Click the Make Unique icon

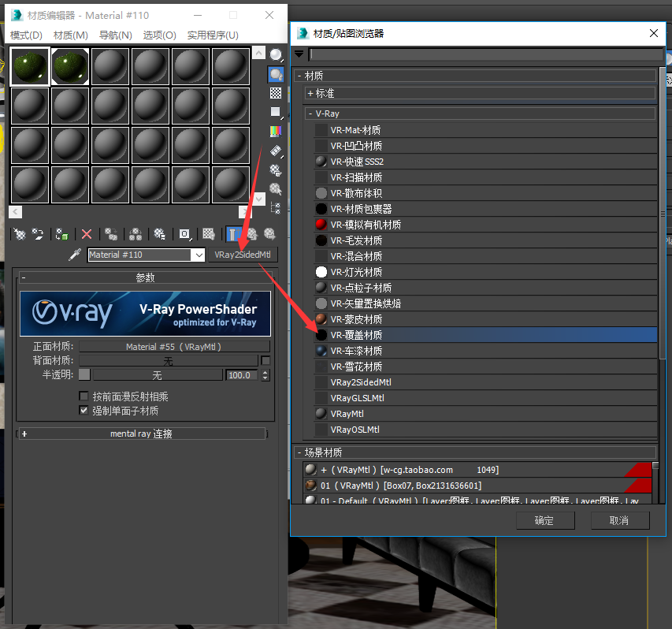[136, 234]
